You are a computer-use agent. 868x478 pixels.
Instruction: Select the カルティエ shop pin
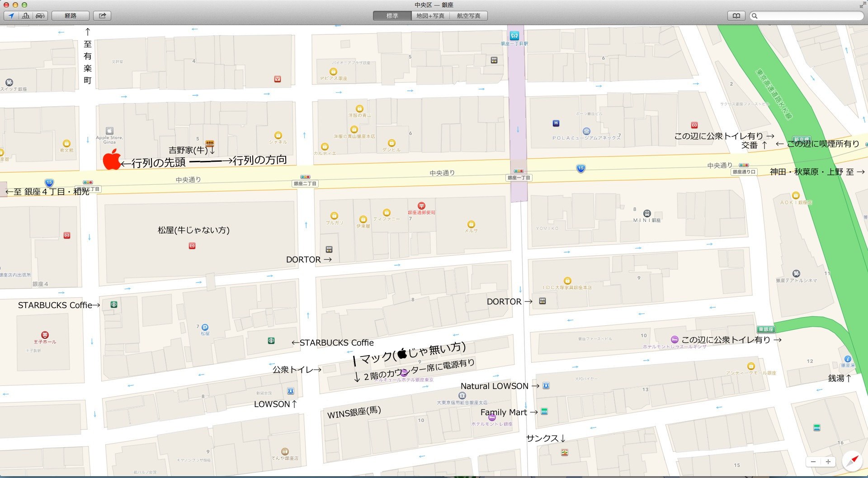[x=325, y=147]
